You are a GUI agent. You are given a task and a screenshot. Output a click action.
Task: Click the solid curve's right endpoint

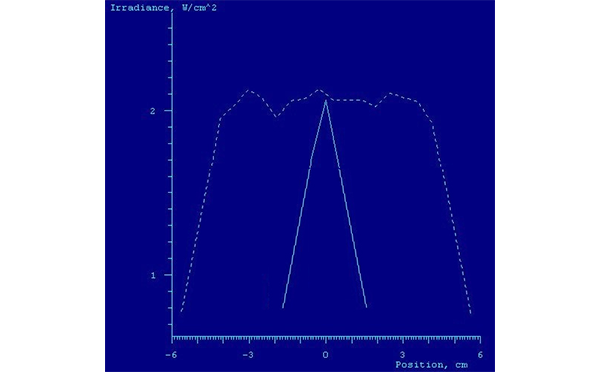pyautogui.click(x=367, y=307)
